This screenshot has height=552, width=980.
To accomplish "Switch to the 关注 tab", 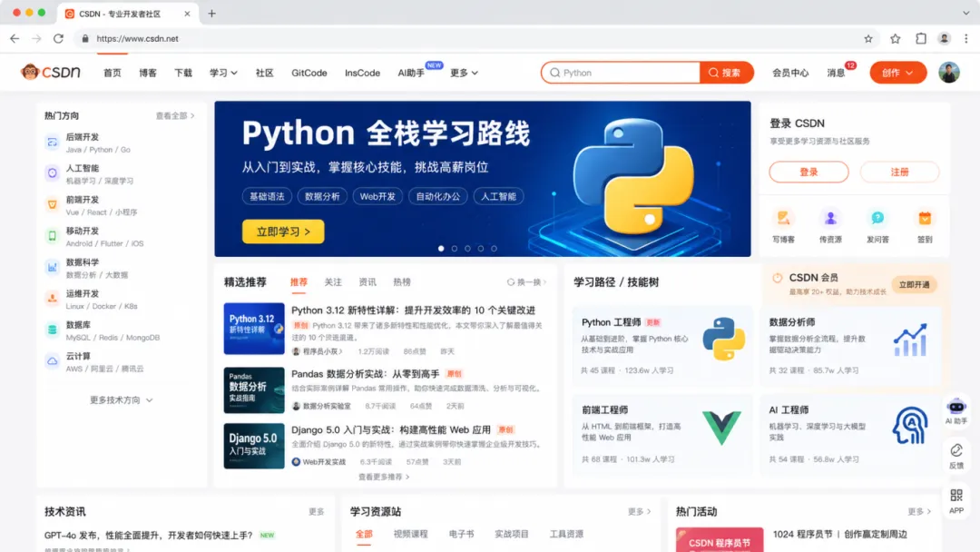I will [333, 282].
